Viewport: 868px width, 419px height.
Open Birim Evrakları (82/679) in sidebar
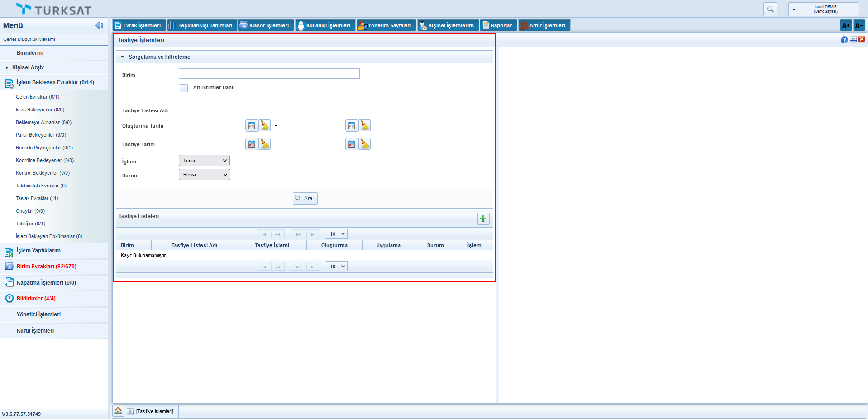click(x=46, y=267)
